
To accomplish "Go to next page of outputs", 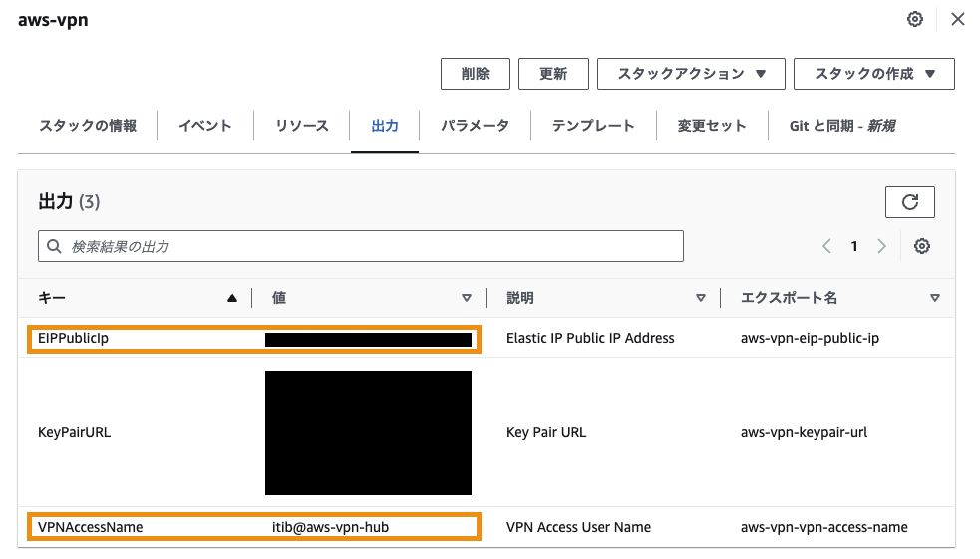I will point(882,246).
